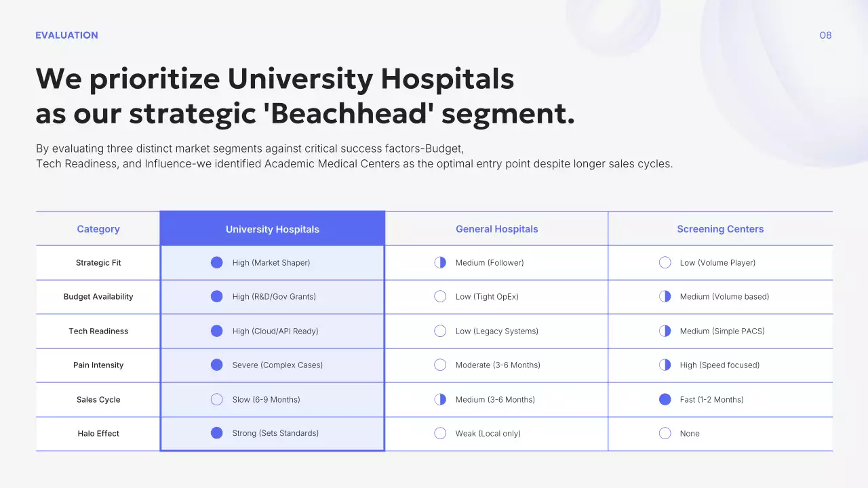Click the half circle beside High (Speed focused)
The width and height of the screenshot is (868, 488).
click(x=665, y=365)
